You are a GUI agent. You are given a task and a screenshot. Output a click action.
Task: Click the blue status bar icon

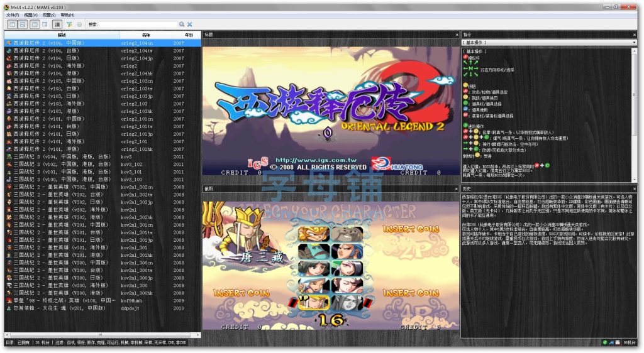click(x=611, y=342)
